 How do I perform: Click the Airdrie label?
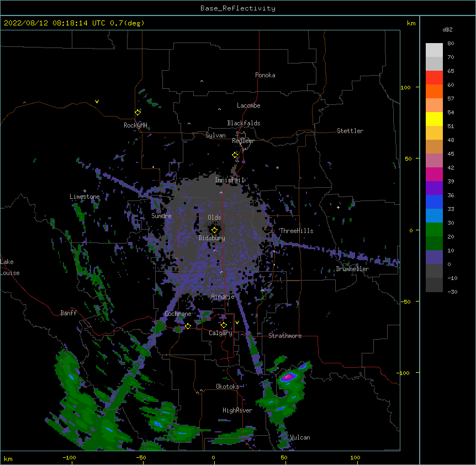click(x=223, y=297)
